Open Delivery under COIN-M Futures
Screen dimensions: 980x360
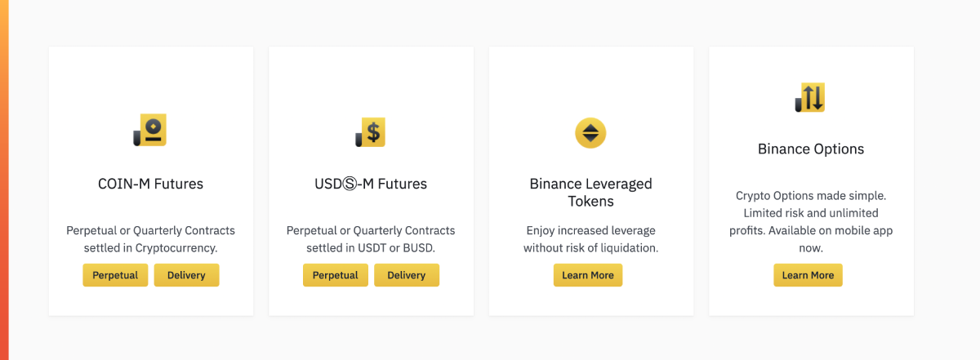point(186,275)
